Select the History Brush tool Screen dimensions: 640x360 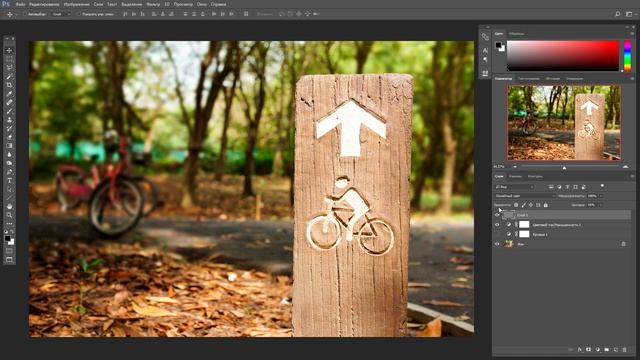[9, 129]
